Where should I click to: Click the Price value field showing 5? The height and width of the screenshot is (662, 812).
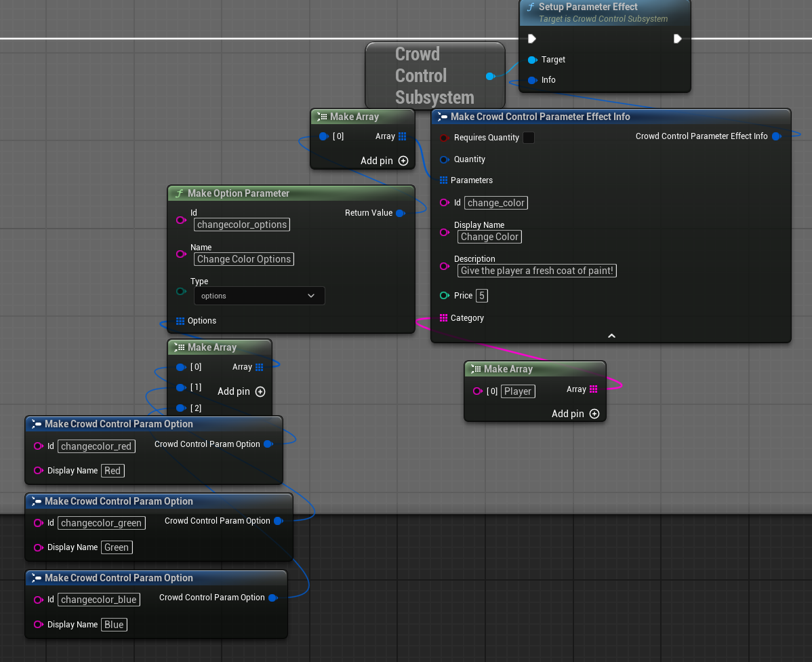click(x=482, y=296)
